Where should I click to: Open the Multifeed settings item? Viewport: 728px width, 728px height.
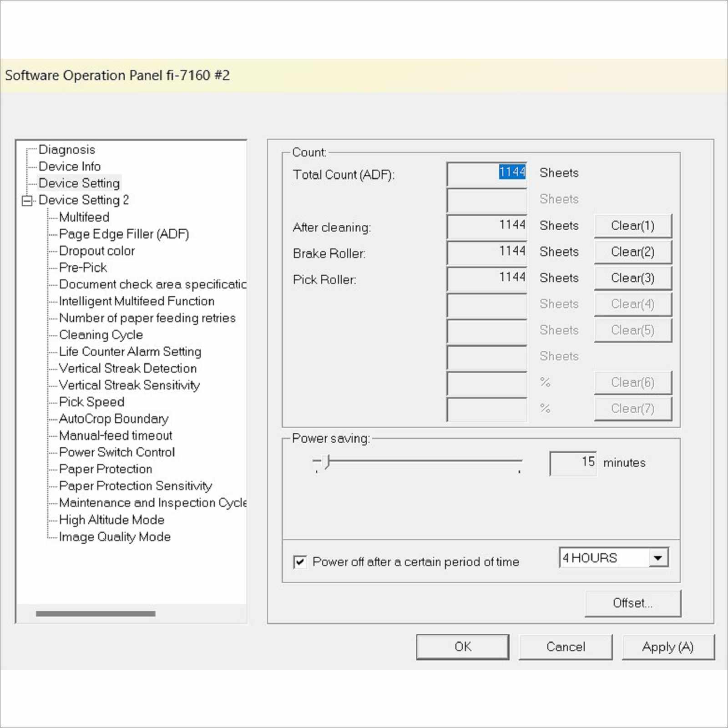pyautogui.click(x=84, y=217)
